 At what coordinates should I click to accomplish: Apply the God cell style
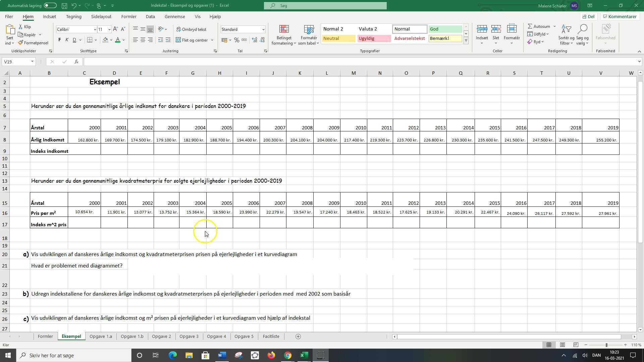click(445, 29)
